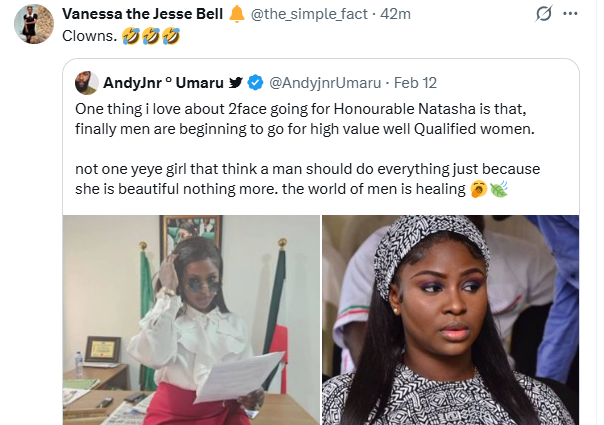Open the Grok explain icon on tweet
604x425 pixels.
click(x=545, y=15)
